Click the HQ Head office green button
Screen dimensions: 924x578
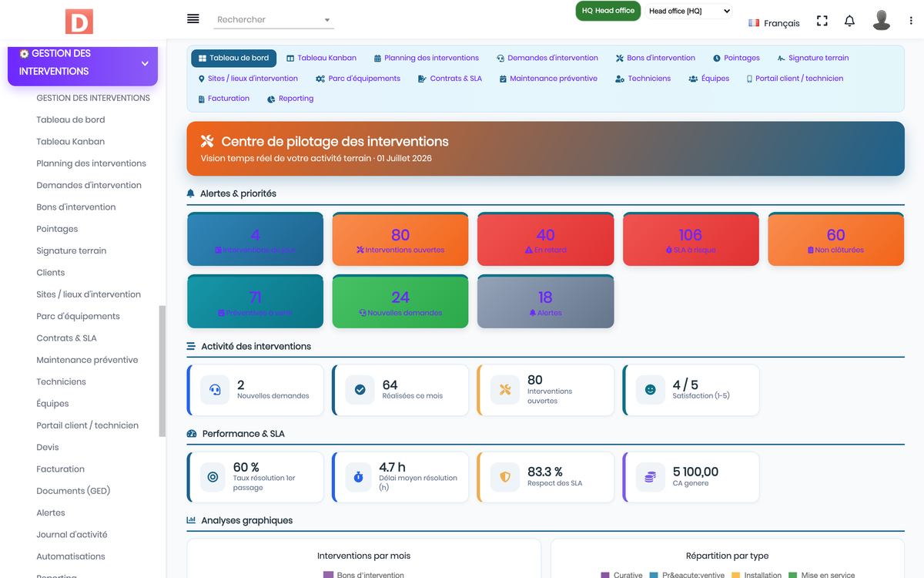coord(608,11)
